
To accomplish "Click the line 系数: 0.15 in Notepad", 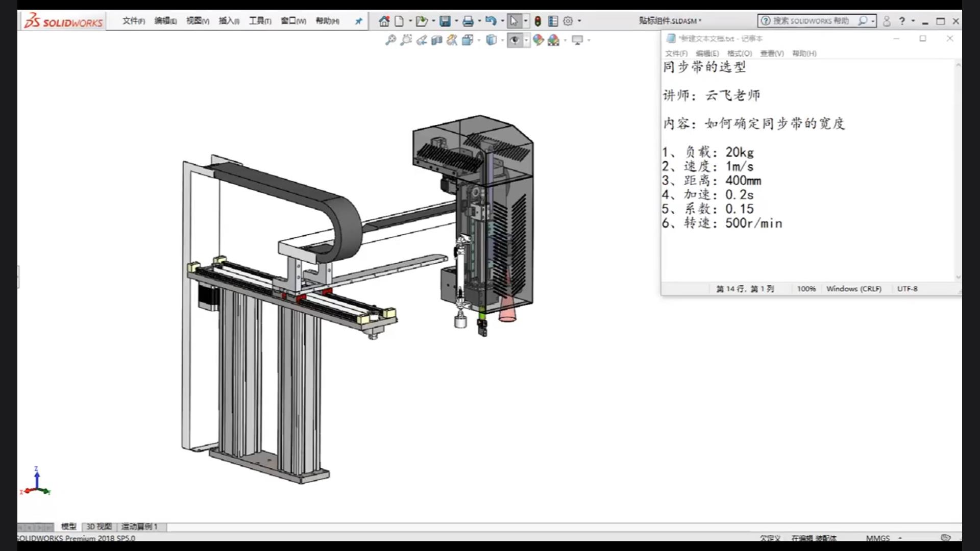I will [707, 209].
